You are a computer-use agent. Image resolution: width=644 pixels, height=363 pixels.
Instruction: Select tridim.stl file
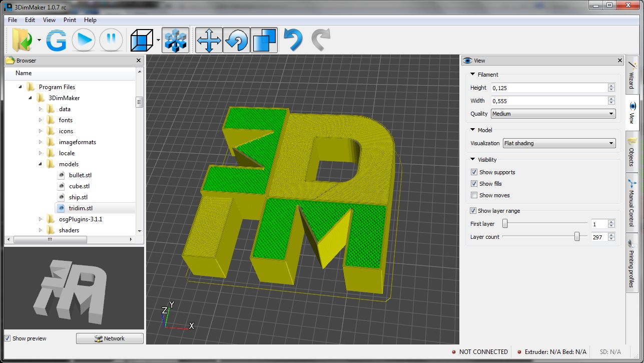(81, 208)
